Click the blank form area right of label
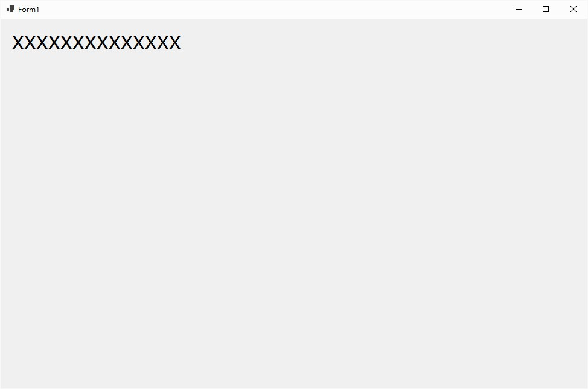 point(375,42)
